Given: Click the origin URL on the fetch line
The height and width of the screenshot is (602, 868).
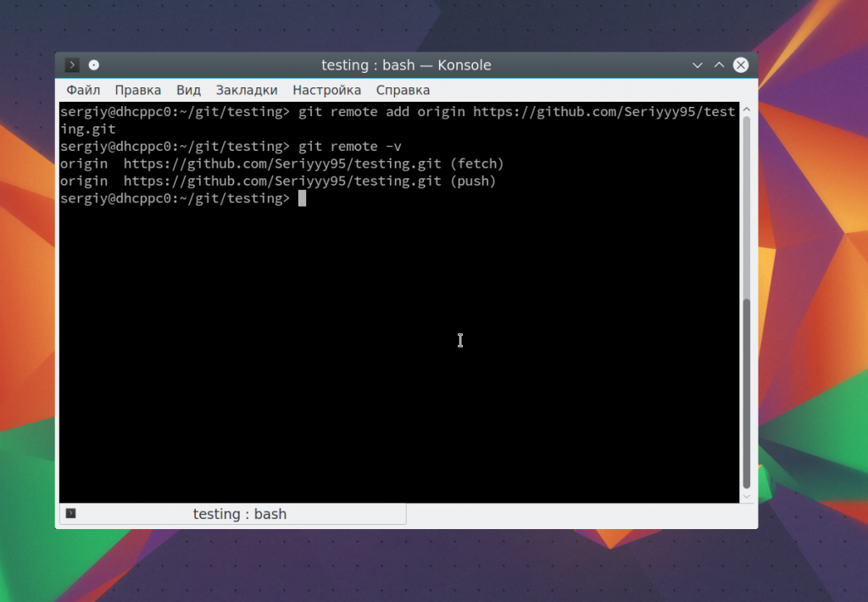Looking at the screenshot, I should [283, 164].
